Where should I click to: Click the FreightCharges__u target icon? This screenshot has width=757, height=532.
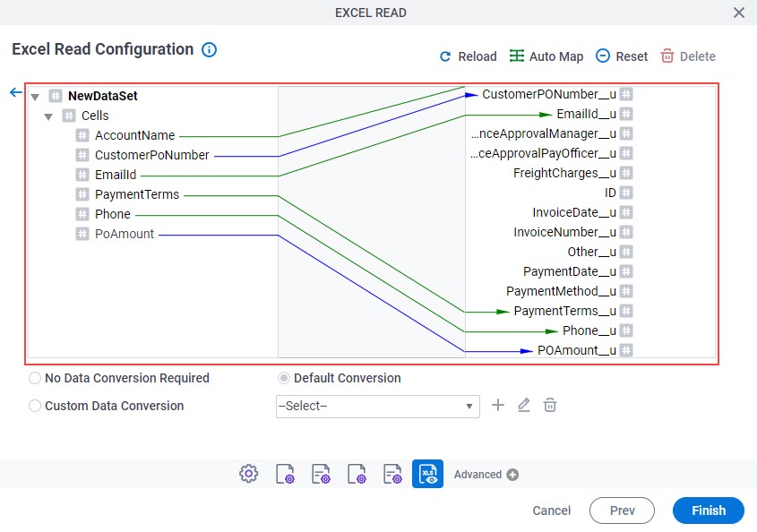pyautogui.click(x=626, y=173)
